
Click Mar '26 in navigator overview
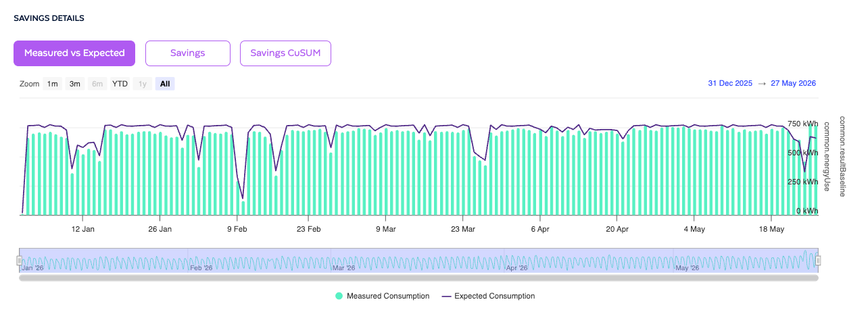(x=343, y=268)
